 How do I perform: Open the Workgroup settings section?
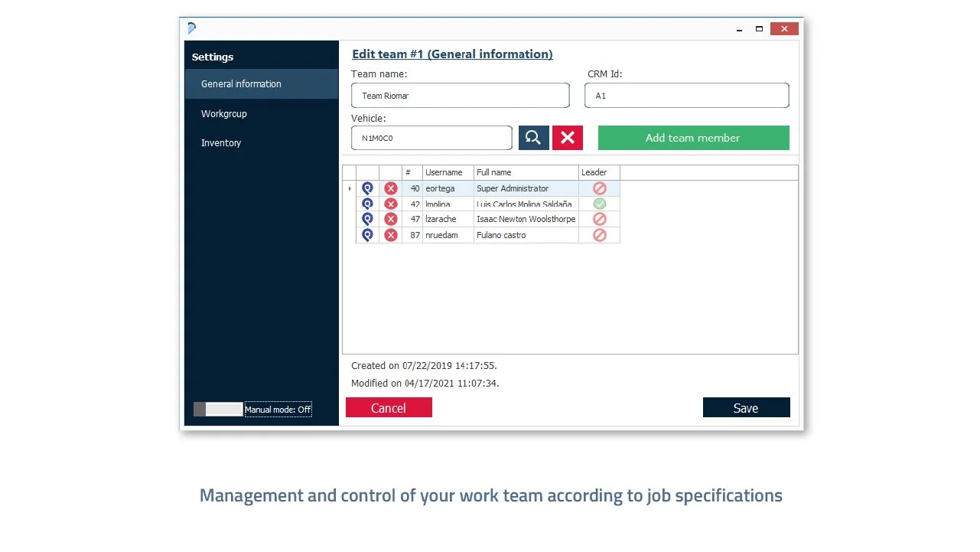pos(262,113)
